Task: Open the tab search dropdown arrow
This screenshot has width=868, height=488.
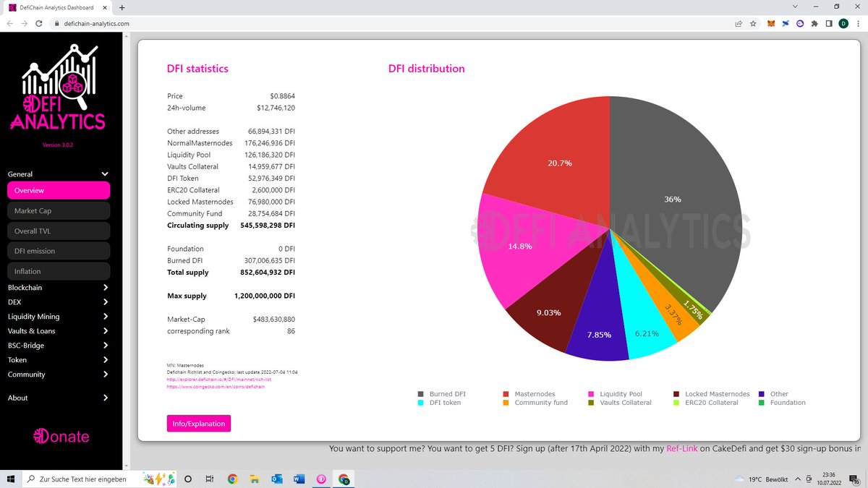Action: [x=796, y=7]
